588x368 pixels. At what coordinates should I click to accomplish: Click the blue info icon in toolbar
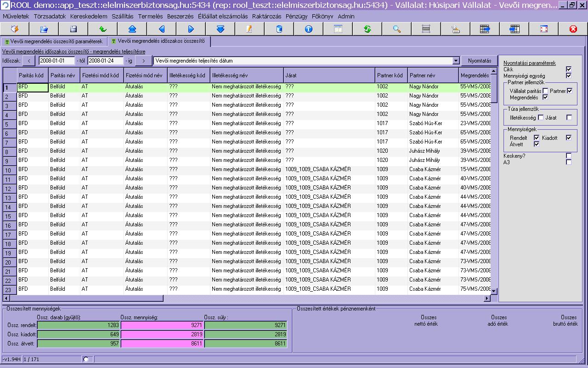(x=308, y=29)
